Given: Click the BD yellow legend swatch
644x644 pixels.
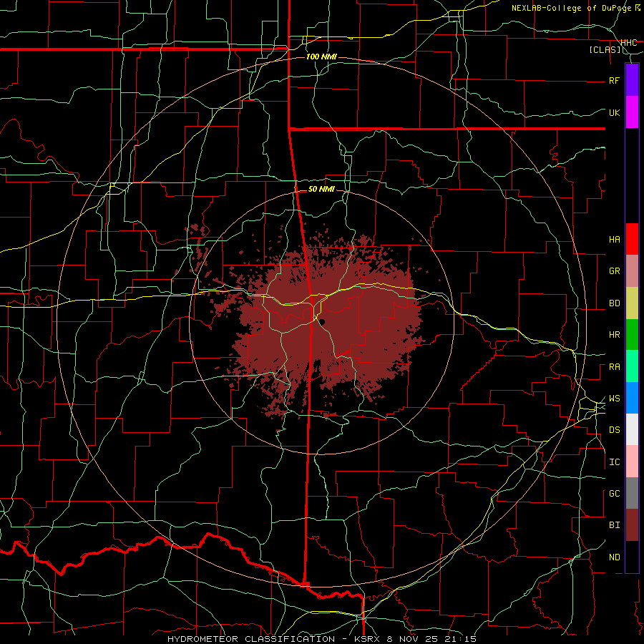Looking at the screenshot, I should [x=632, y=303].
